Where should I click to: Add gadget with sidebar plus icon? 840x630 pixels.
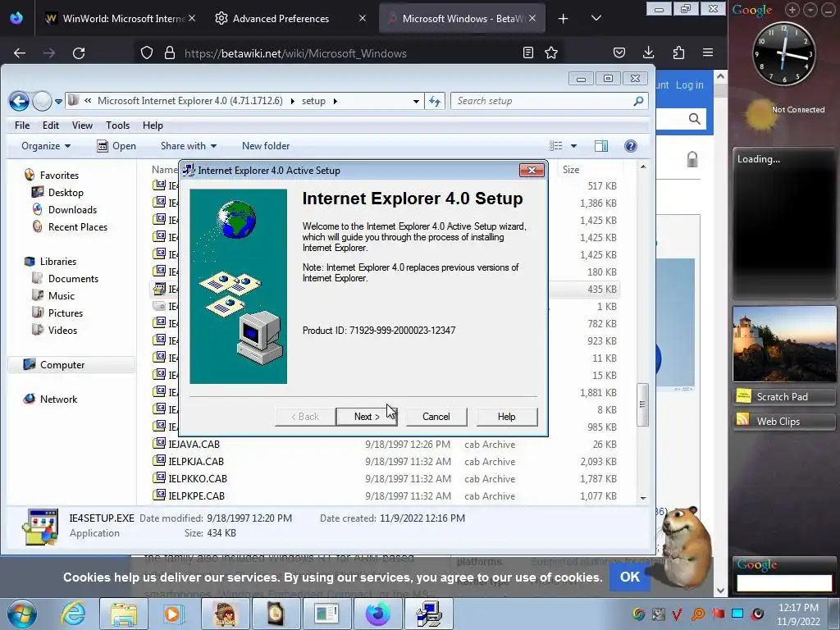792,10
